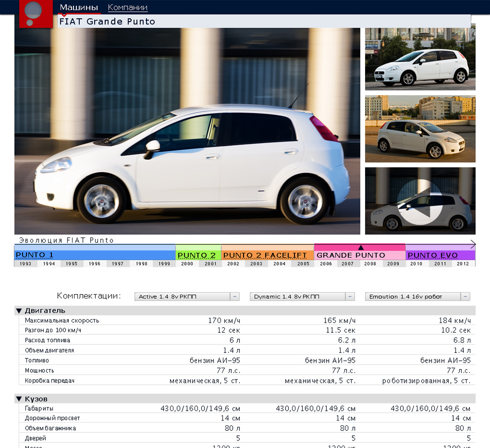
Task: Click the main side-view car photo
Action: (187, 131)
